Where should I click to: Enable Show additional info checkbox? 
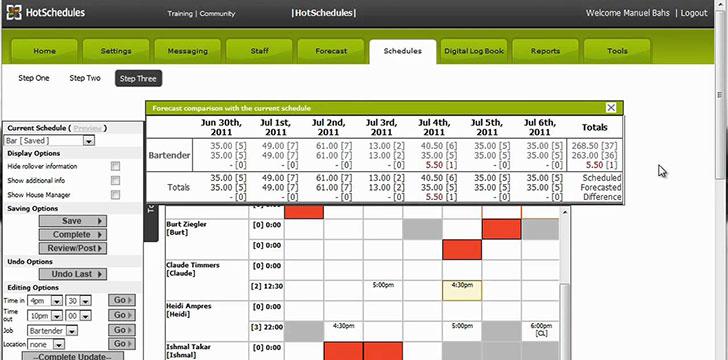(x=115, y=181)
